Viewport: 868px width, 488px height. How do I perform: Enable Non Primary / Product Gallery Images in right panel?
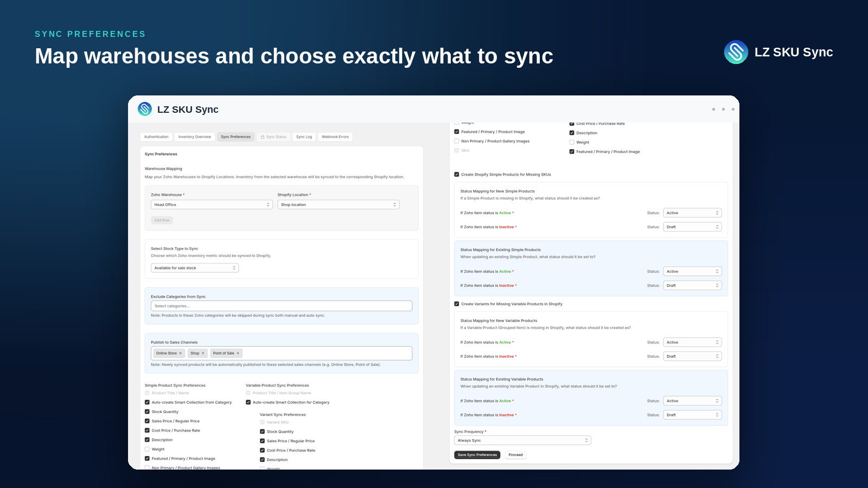(x=457, y=141)
